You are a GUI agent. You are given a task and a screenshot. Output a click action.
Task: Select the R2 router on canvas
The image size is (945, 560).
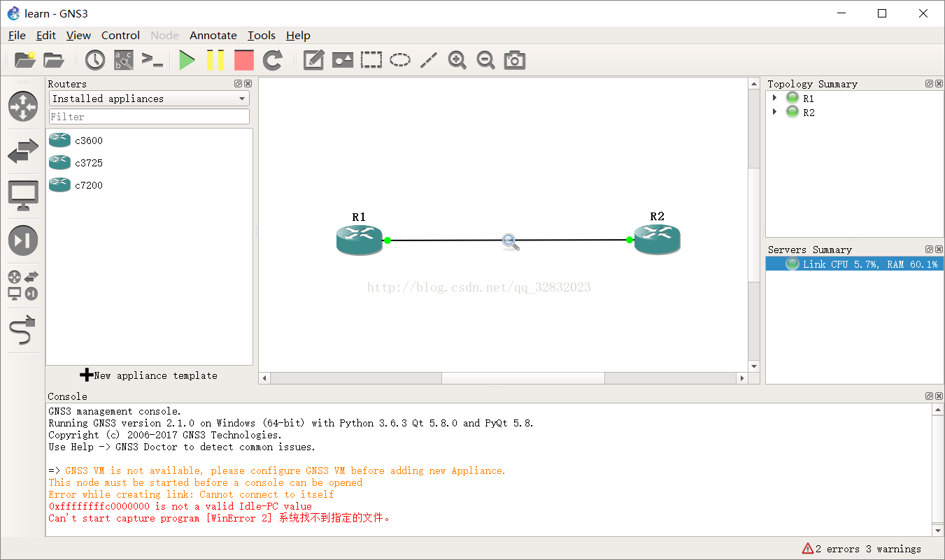coord(657,239)
